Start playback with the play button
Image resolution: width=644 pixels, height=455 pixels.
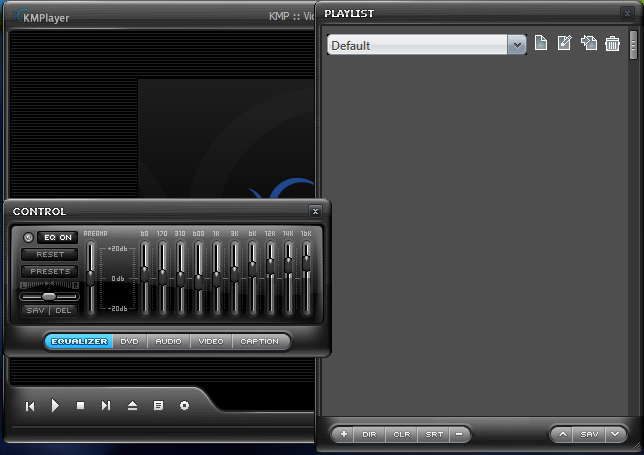(55, 406)
